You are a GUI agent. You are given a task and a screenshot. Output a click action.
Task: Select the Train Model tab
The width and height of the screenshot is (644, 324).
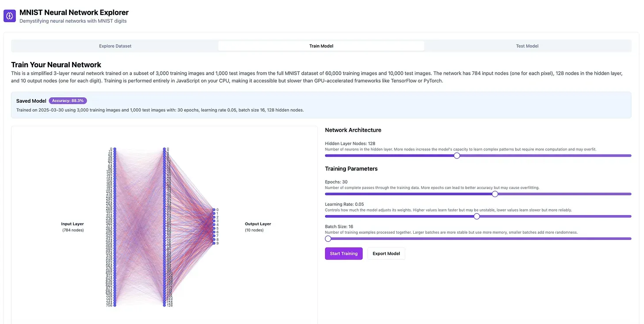321,46
